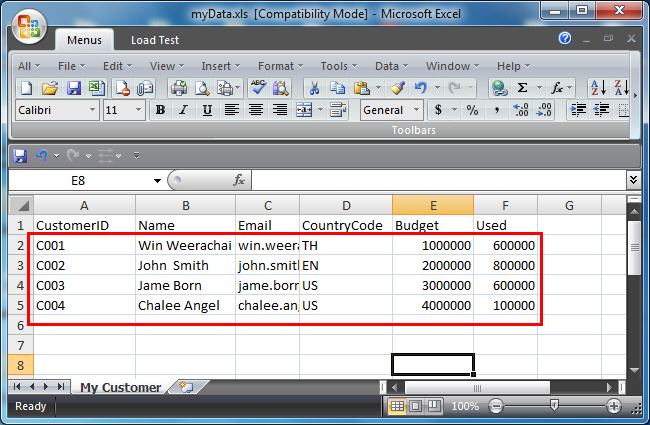Run the Spelling check tool
The width and height of the screenshot is (650, 425).
(258, 88)
